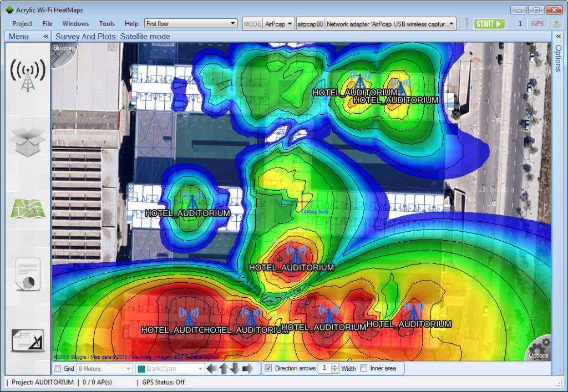
Task: Open the 8 Meters grid size dropdown
Action: [127, 368]
